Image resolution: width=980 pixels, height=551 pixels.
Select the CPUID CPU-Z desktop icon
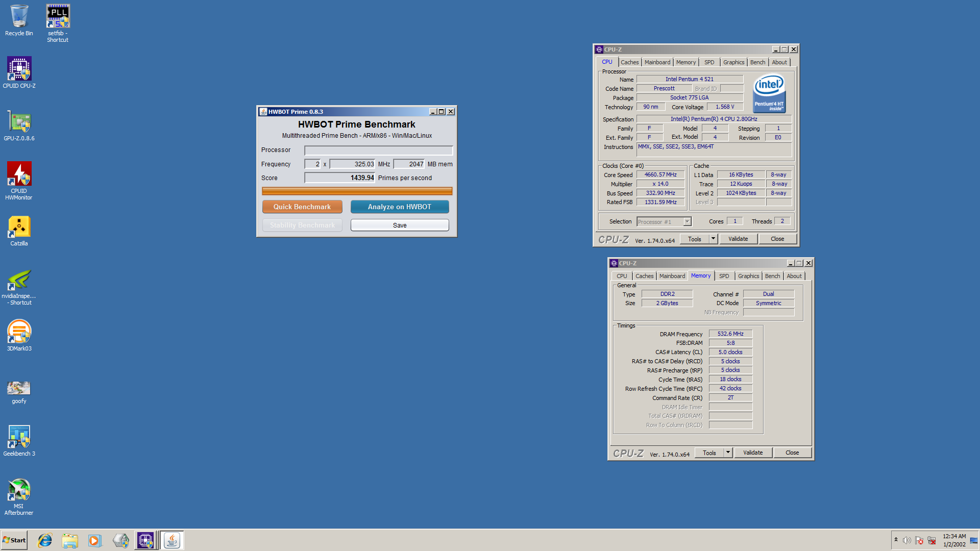point(19,72)
